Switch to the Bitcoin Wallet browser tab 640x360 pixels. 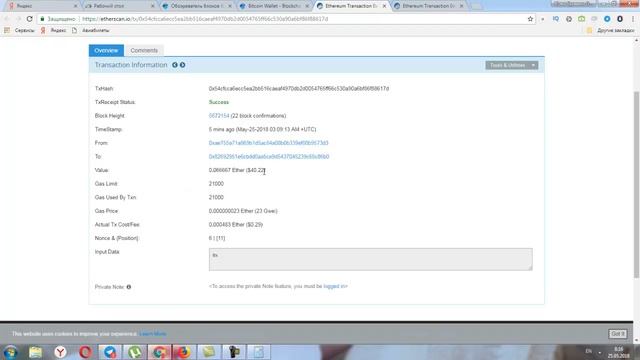click(273, 6)
